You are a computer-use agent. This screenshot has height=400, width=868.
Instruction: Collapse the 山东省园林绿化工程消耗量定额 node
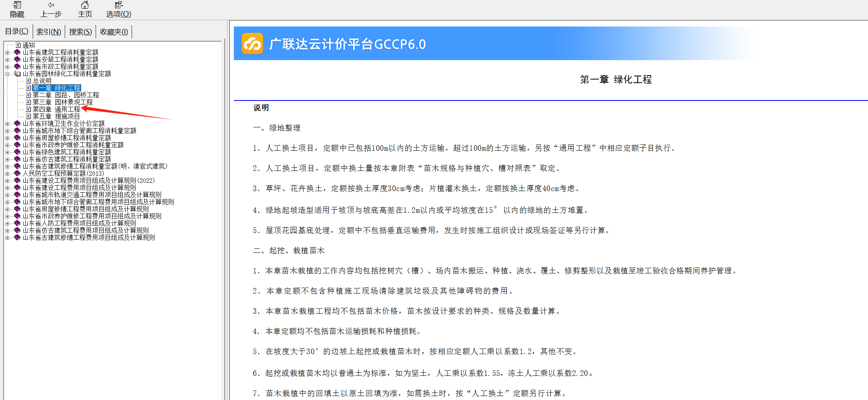[x=7, y=74]
